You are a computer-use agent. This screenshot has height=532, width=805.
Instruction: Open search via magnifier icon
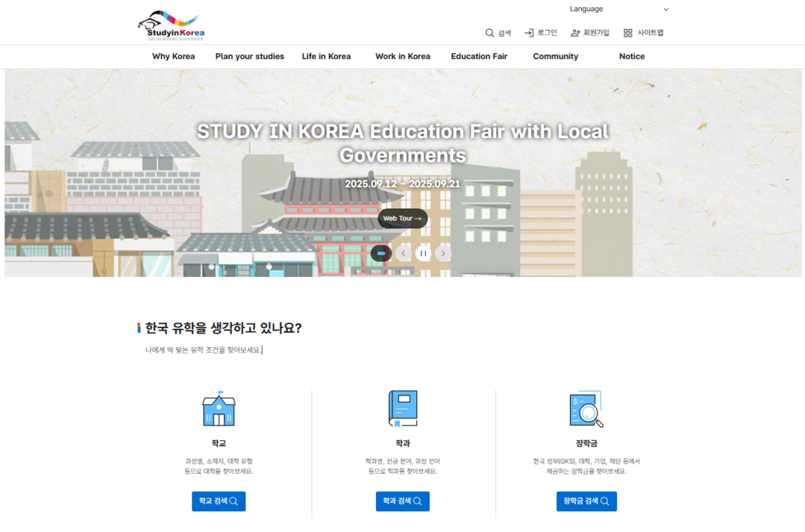(x=489, y=33)
